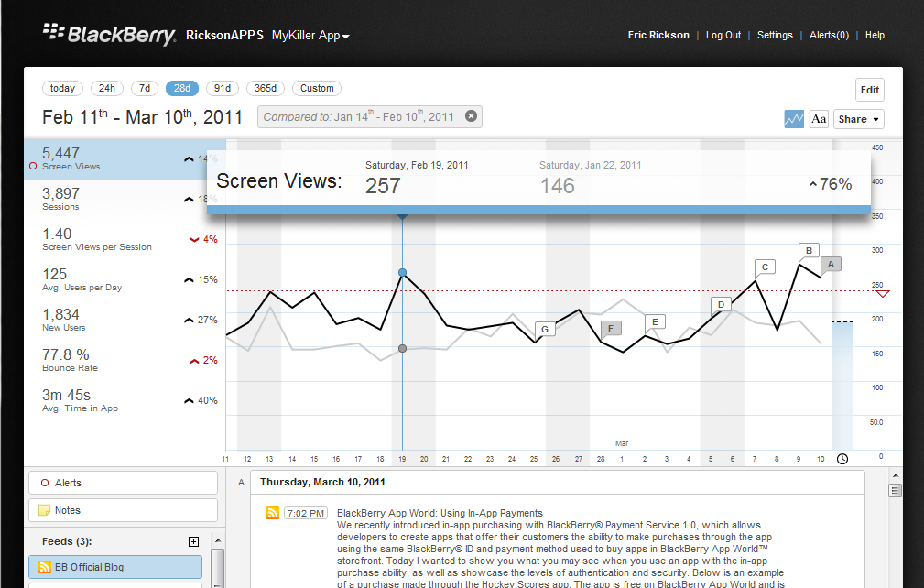924x588 pixels.
Task: Select the Bounce Rate metric
Action: click(x=125, y=361)
